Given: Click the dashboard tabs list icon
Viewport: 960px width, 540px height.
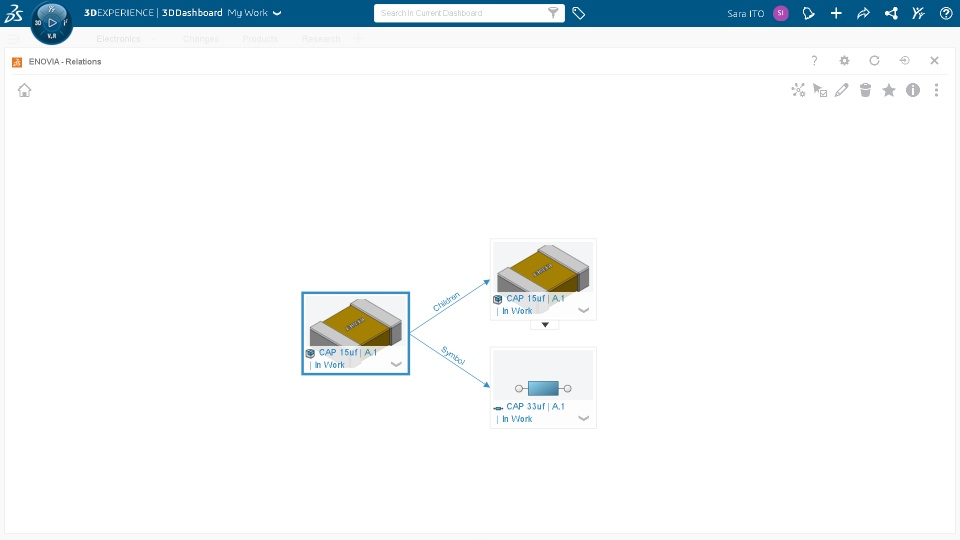Looking at the screenshot, I should [13, 39].
